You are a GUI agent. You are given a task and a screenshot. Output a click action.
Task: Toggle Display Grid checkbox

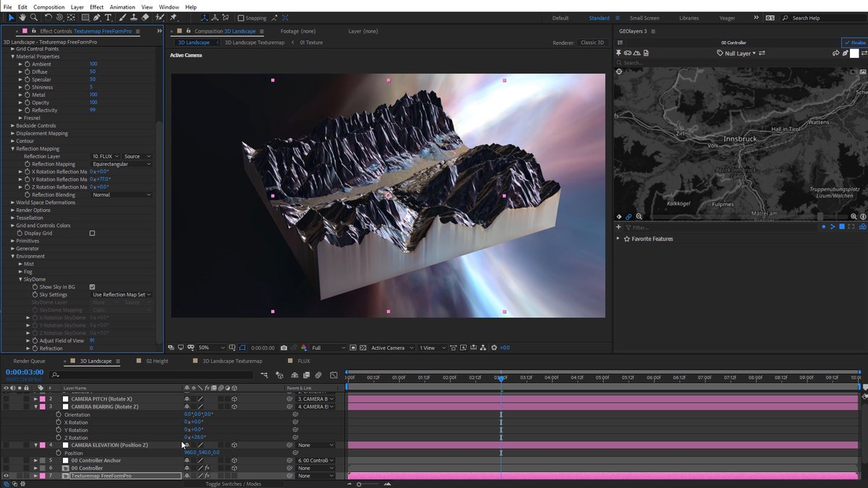(x=92, y=233)
